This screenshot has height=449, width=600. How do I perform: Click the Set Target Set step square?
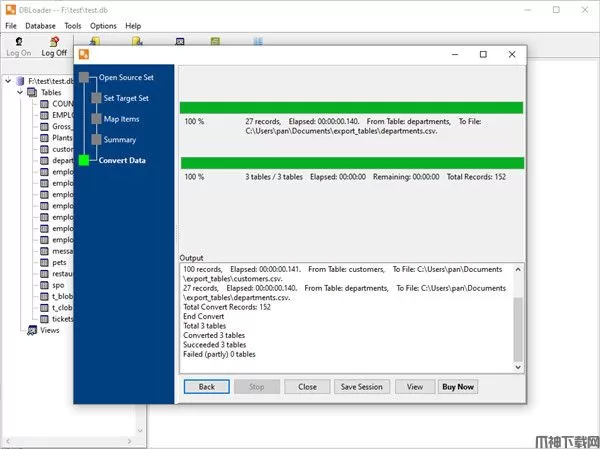[x=95, y=98]
